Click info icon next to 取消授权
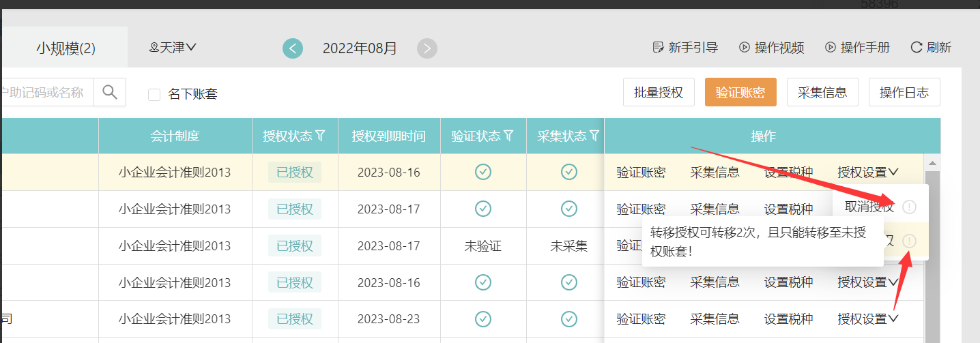 [x=909, y=207]
